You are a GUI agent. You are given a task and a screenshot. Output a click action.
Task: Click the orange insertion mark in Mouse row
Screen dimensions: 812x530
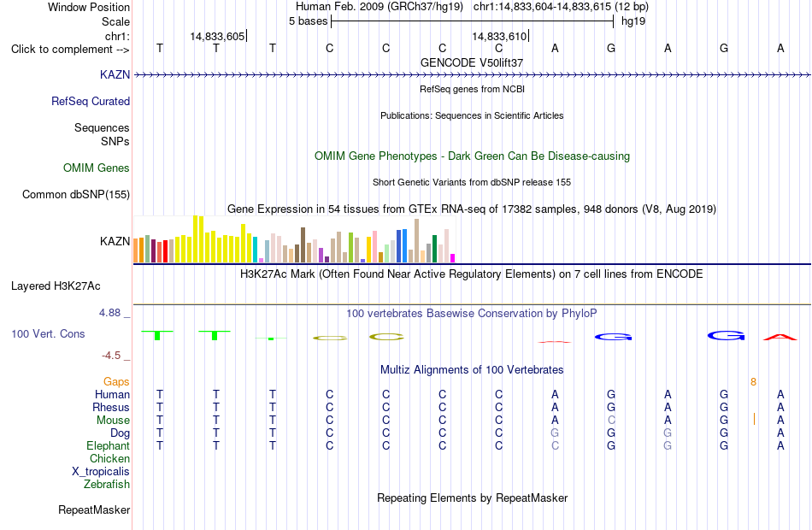(754, 419)
